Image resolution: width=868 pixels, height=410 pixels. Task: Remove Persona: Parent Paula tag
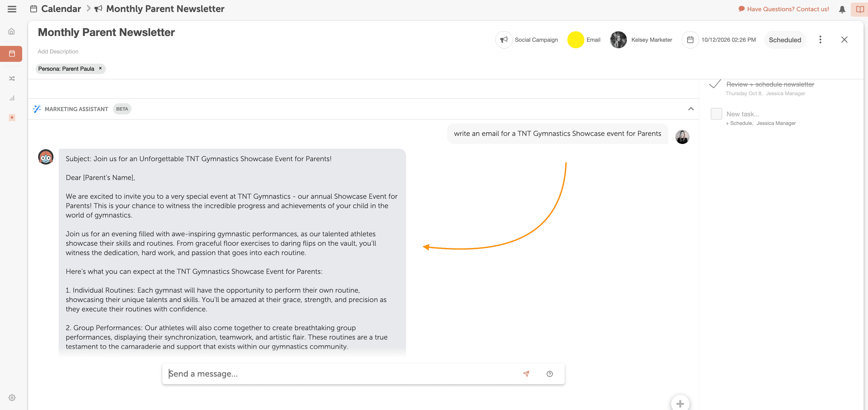pos(100,68)
